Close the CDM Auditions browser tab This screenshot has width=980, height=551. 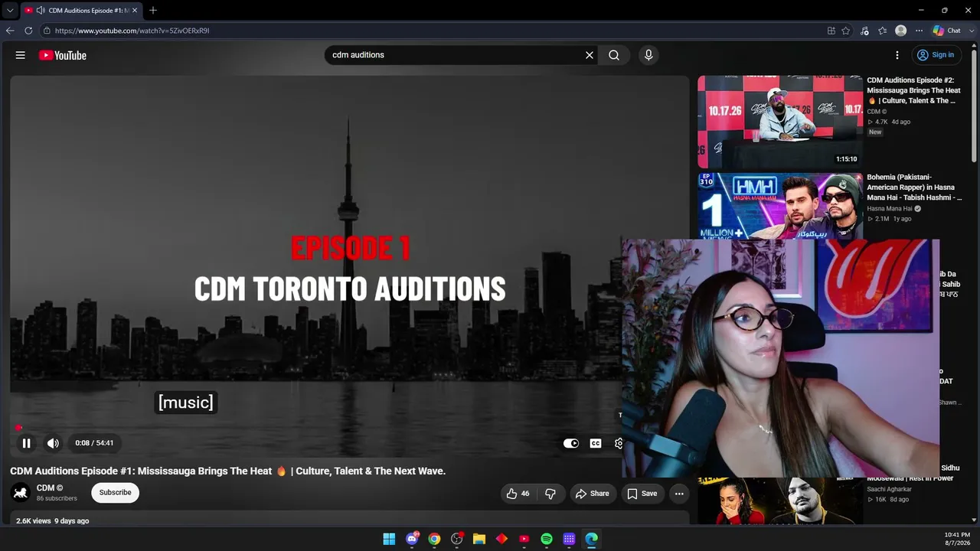(135, 11)
